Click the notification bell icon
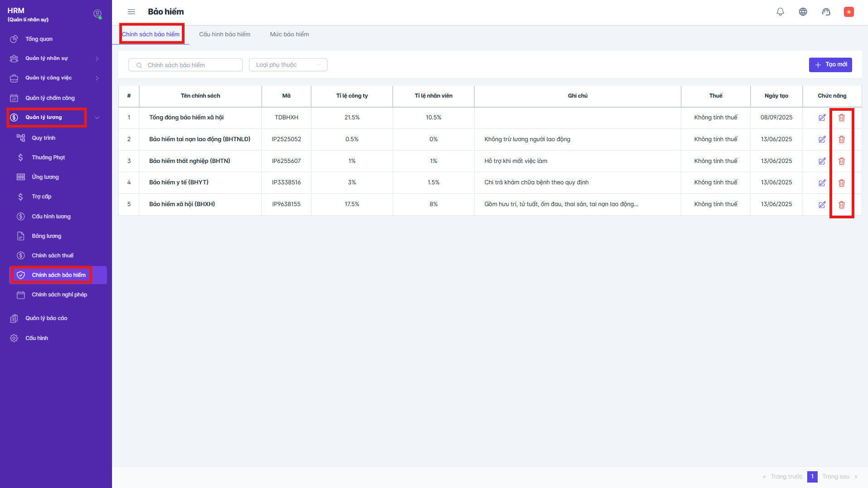The image size is (868, 488). [x=780, y=12]
